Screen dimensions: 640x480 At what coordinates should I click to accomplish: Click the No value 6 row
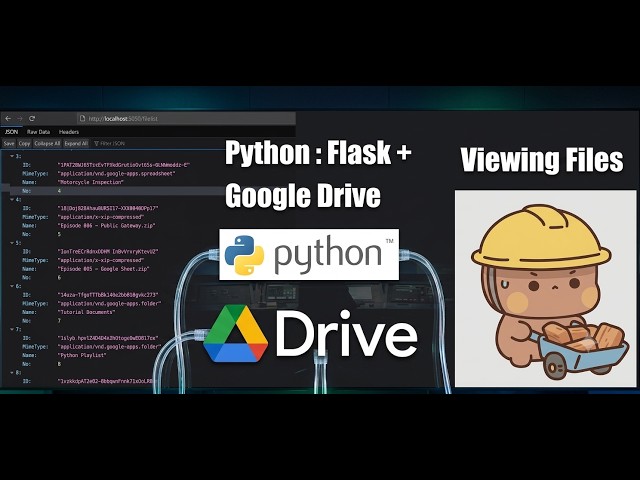coord(59,278)
